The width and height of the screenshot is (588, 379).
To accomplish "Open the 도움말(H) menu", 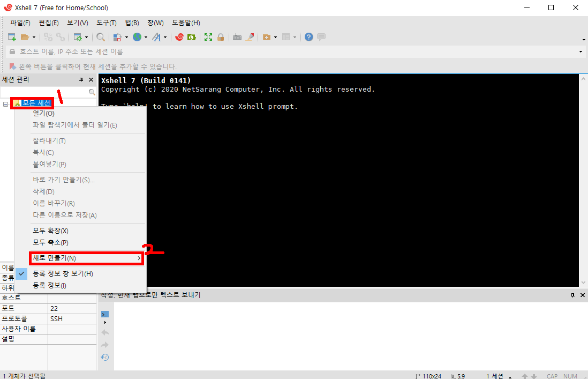I will click(186, 23).
